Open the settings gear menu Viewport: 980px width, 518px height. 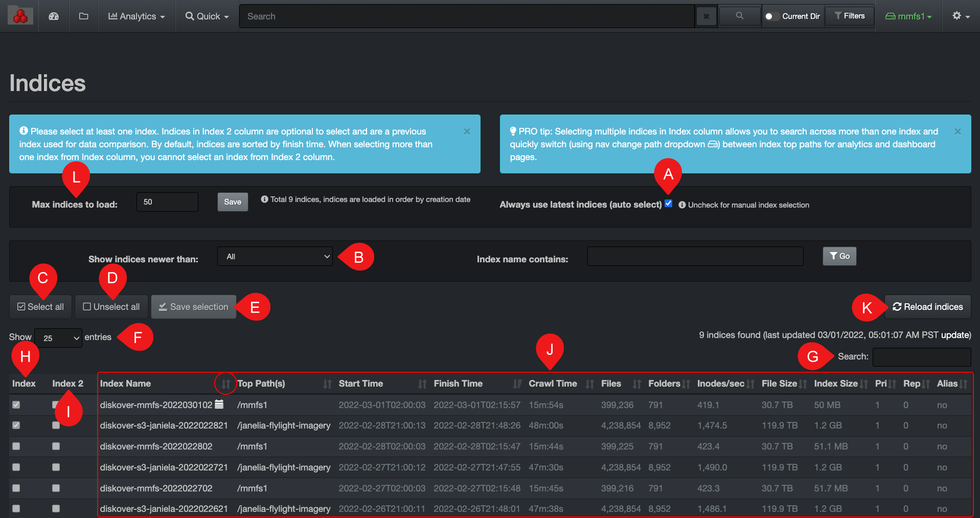click(960, 16)
